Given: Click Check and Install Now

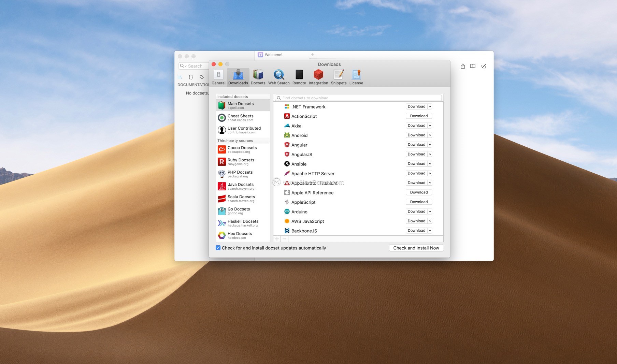Looking at the screenshot, I should 416,248.
